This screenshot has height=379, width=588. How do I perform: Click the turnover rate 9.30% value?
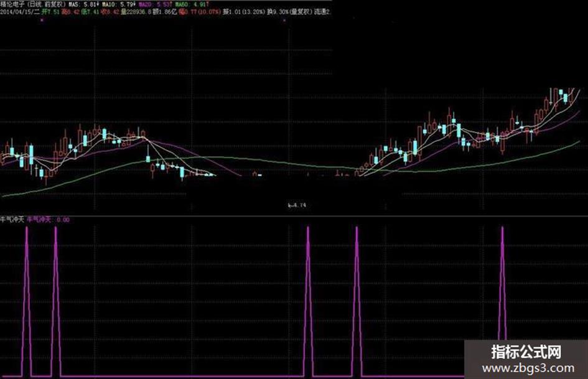277,12
